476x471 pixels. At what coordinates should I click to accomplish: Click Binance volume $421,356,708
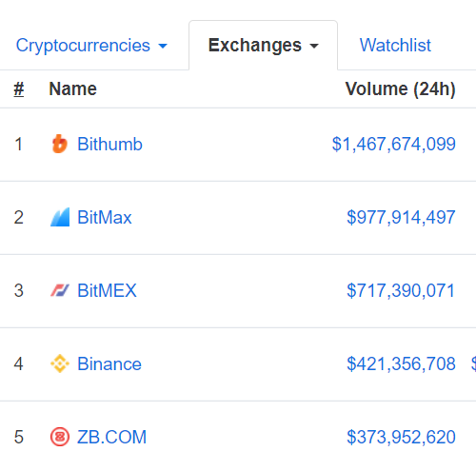tap(401, 363)
